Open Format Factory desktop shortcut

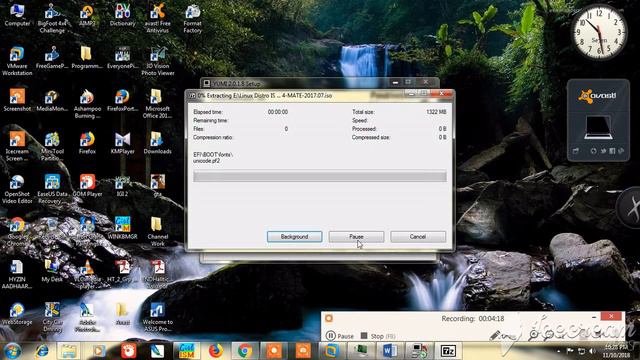(x=193, y=19)
